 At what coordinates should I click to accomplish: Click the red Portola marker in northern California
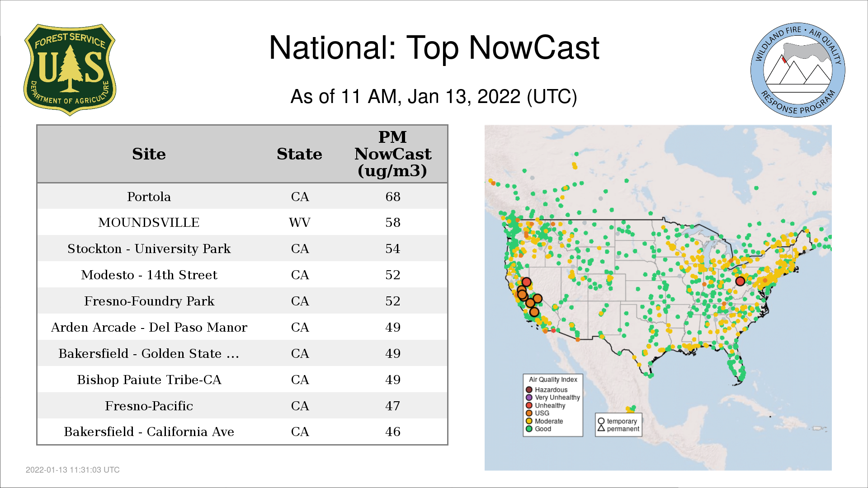[526, 282]
